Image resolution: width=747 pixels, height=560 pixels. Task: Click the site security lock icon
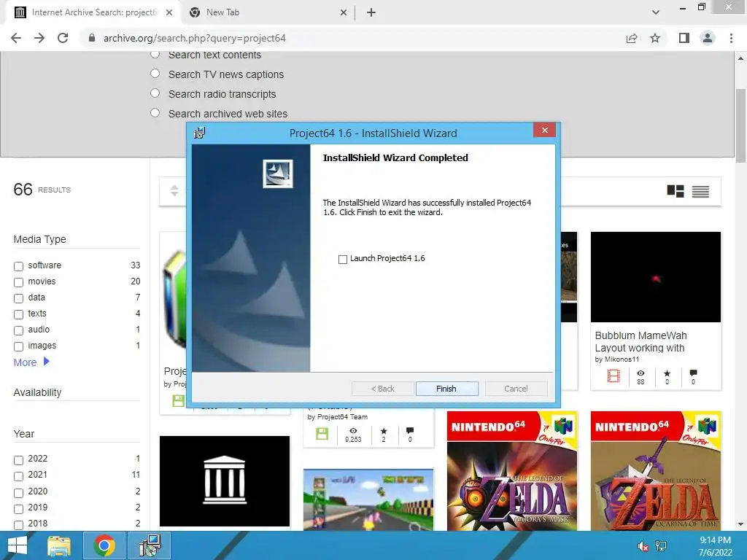[92, 38]
